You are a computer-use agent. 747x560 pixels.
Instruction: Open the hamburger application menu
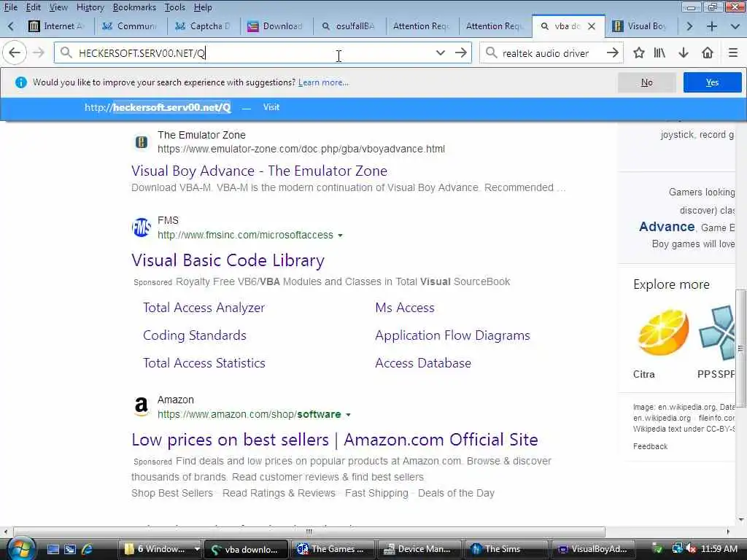(x=733, y=52)
